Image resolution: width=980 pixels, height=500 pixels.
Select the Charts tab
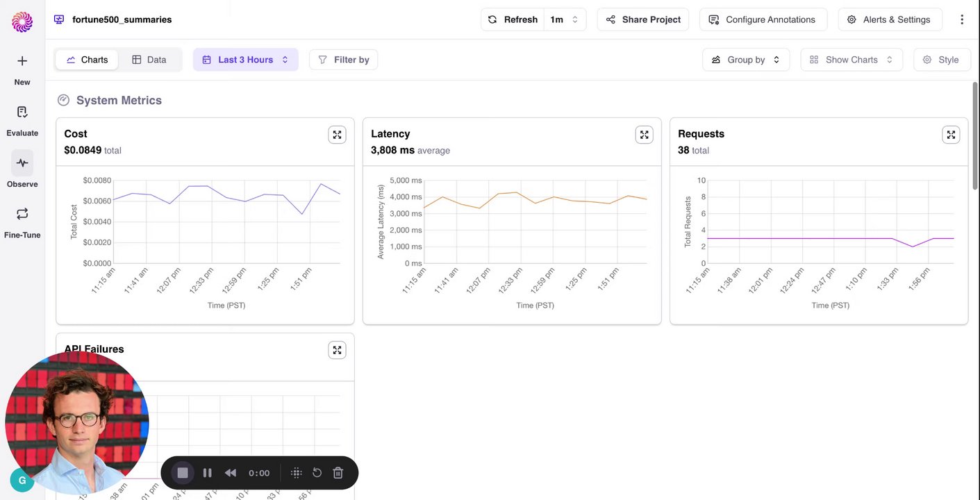(x=87, y=60)
